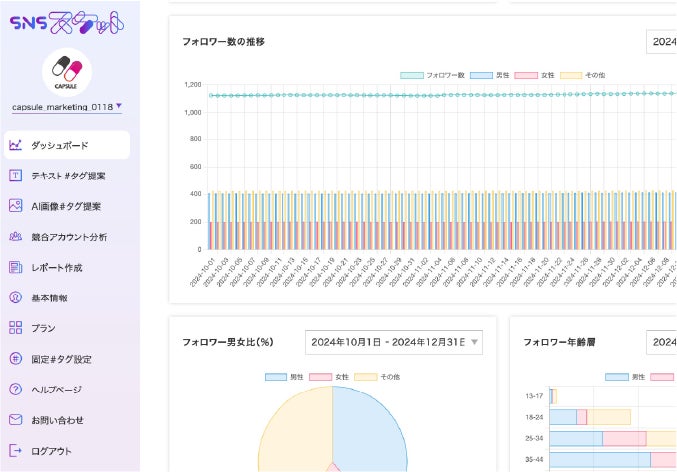Click the 2024-10-01 axis label

pyautogui.click(x=202, y=272)
